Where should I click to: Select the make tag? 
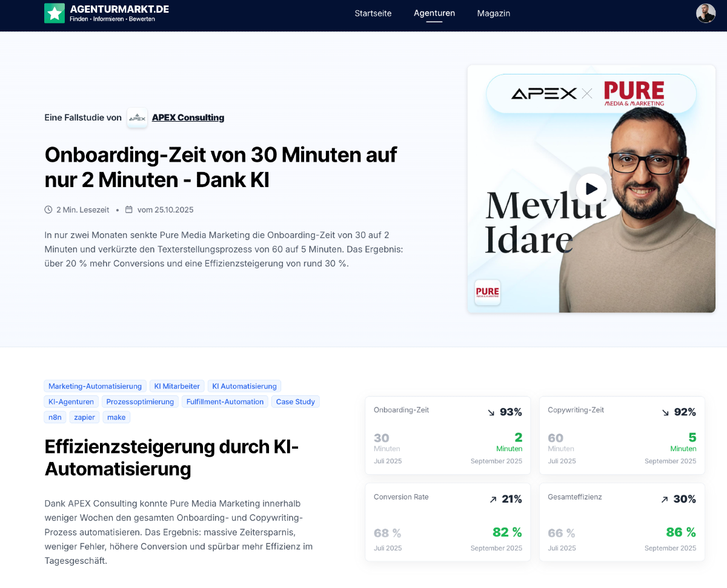pyautogui.click(x=116, y=417)
